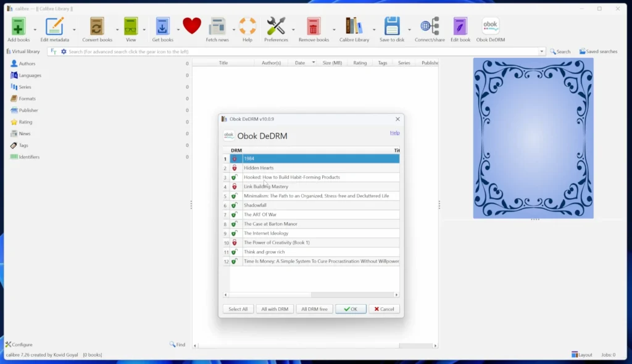This screenshot has width=632, height=364.
Task: Expand the Fetch news dropdown arrow
Action: (x=234, y=30)
